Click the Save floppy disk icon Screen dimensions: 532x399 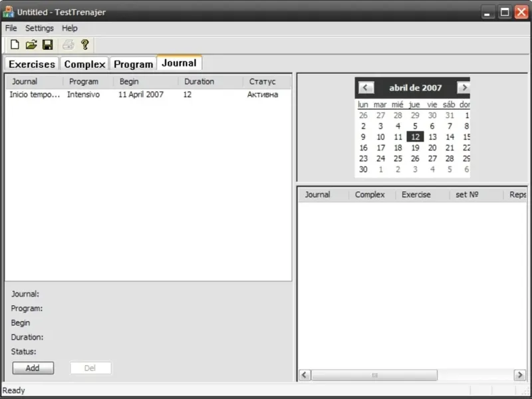(47, 45)
